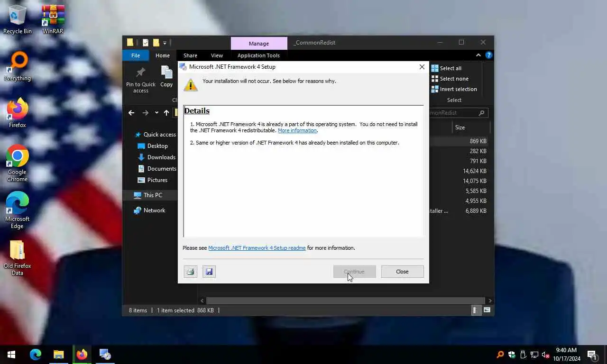
Task: Switch to Firefox in the taskbar
Action: tap(82, 355)
